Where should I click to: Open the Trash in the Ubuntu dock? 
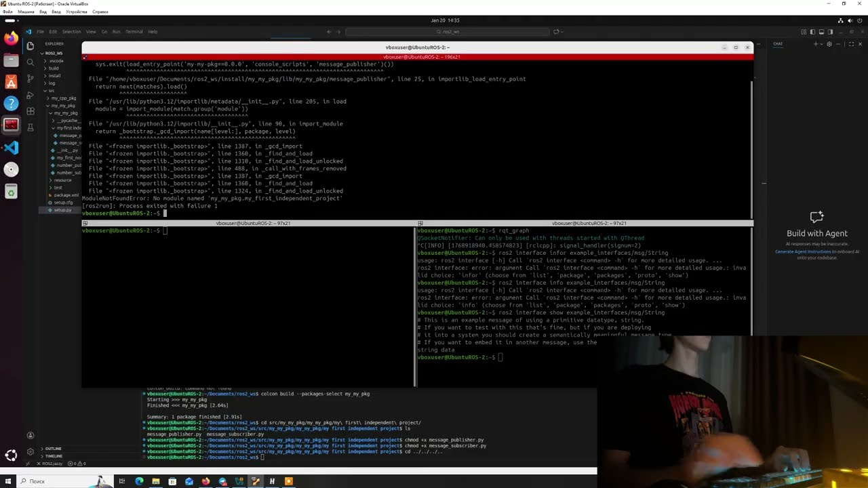11,192
